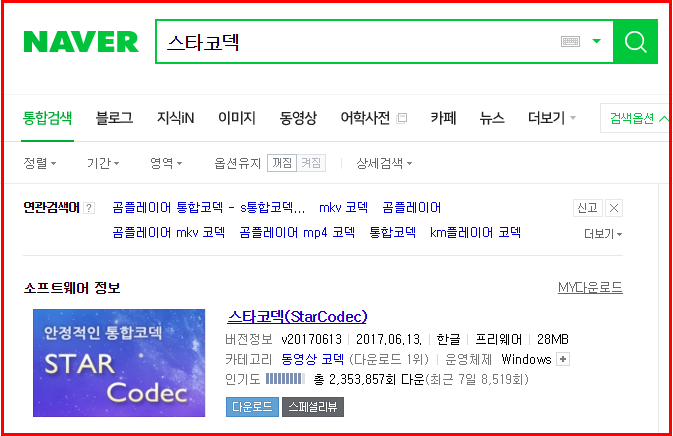Switch to the 블로그 tab
The height and width of the screenshot is (436, 673).
114,118
